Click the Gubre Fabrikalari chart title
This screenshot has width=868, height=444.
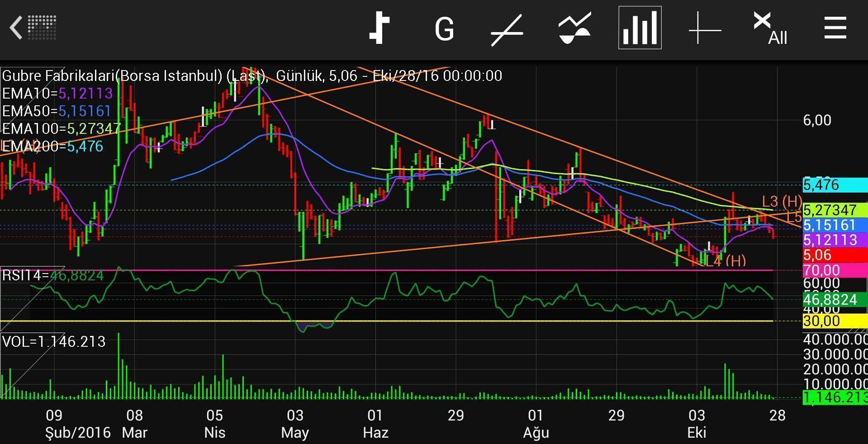[136, 76]
